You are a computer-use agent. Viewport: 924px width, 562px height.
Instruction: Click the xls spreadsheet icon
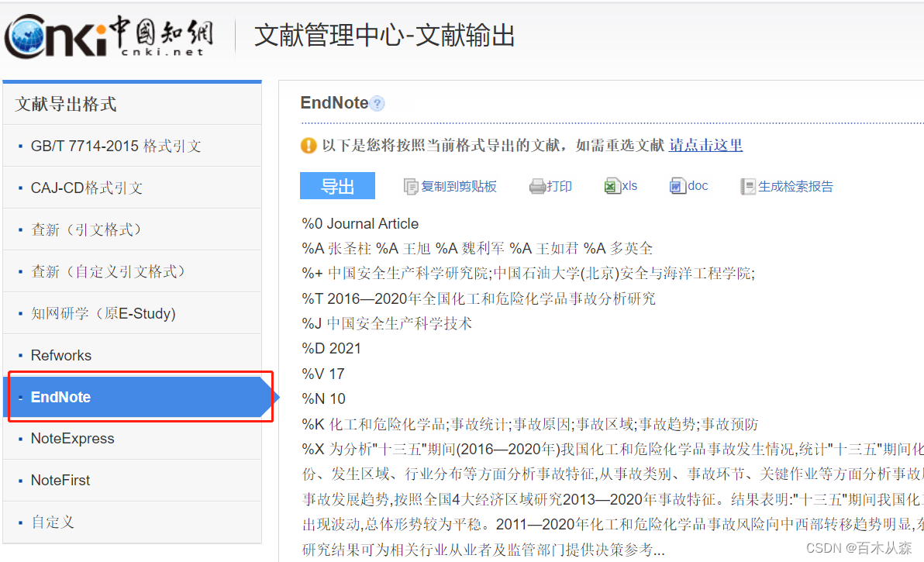tap(612, 187)
